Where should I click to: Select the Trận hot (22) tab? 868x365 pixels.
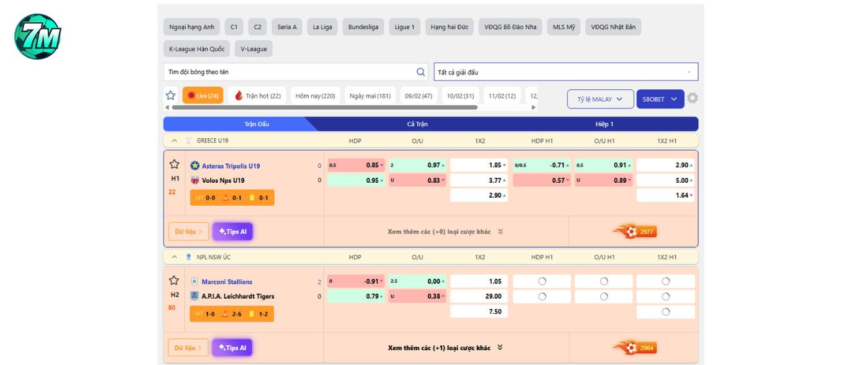point(257,96)
